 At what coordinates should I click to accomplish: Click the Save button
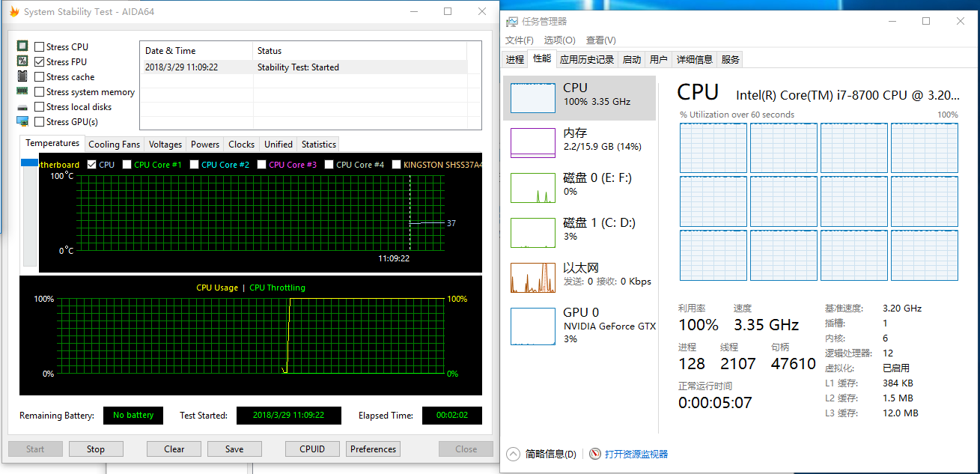click(234, 449)
